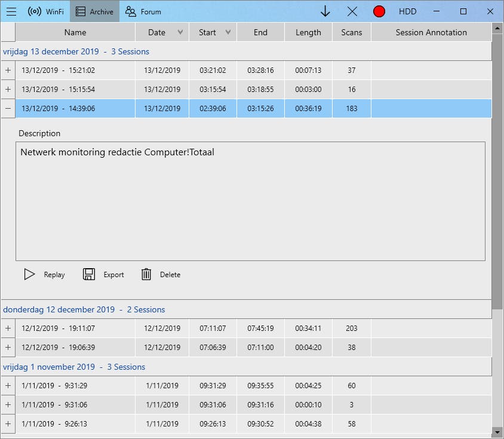Click the X icon next to down arrow
Image resolution: width=504 pixels, height=439 pixels.
[352, 11]
